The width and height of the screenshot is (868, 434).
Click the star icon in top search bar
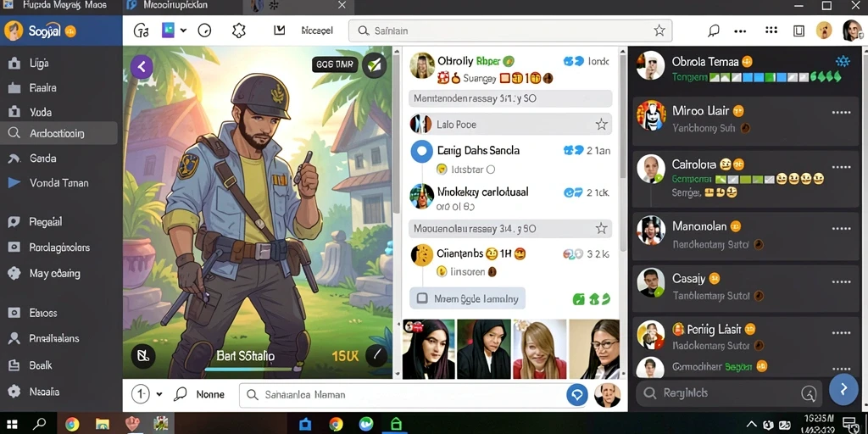point(659,31)
